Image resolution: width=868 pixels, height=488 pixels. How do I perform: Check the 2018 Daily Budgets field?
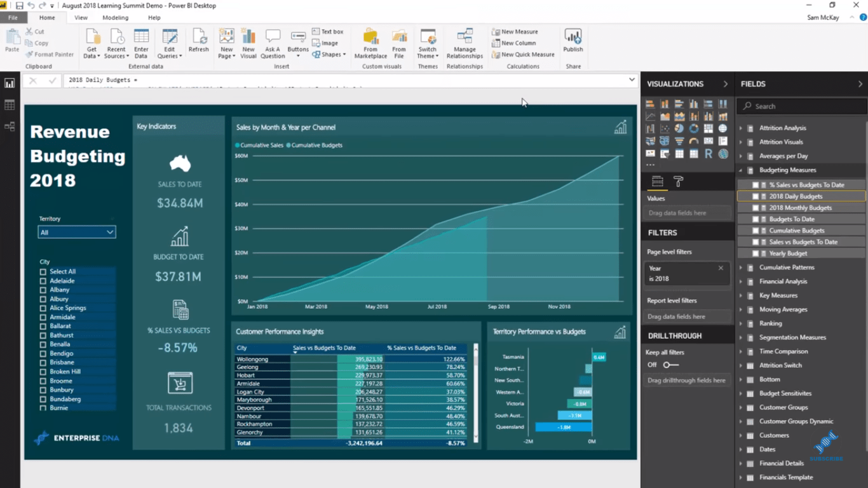[x=756, y=196]
